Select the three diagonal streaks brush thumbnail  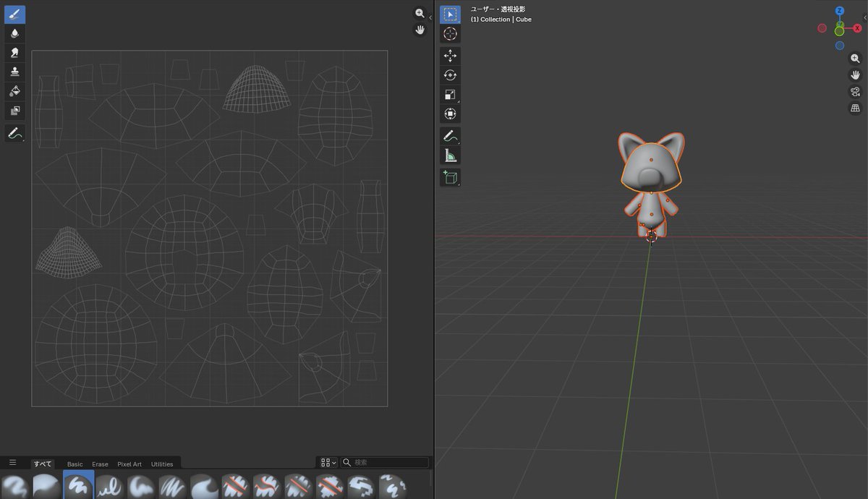coord(173,485)
